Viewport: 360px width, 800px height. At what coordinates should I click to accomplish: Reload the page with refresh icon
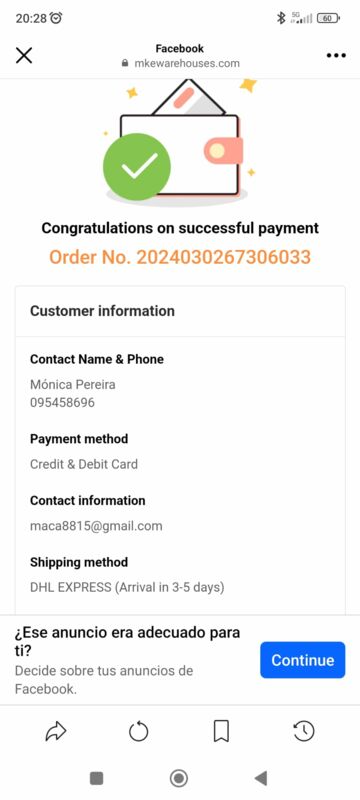coord(138,732)
